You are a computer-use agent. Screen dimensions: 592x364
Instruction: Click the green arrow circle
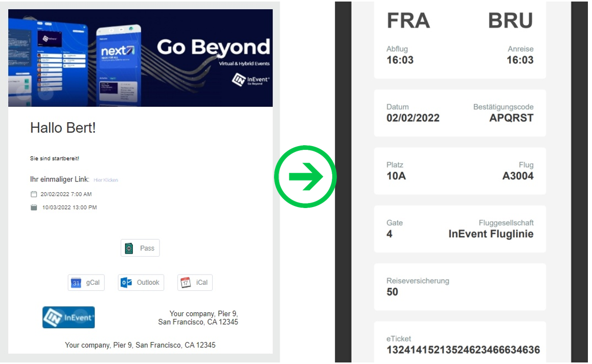click(305, 177)
